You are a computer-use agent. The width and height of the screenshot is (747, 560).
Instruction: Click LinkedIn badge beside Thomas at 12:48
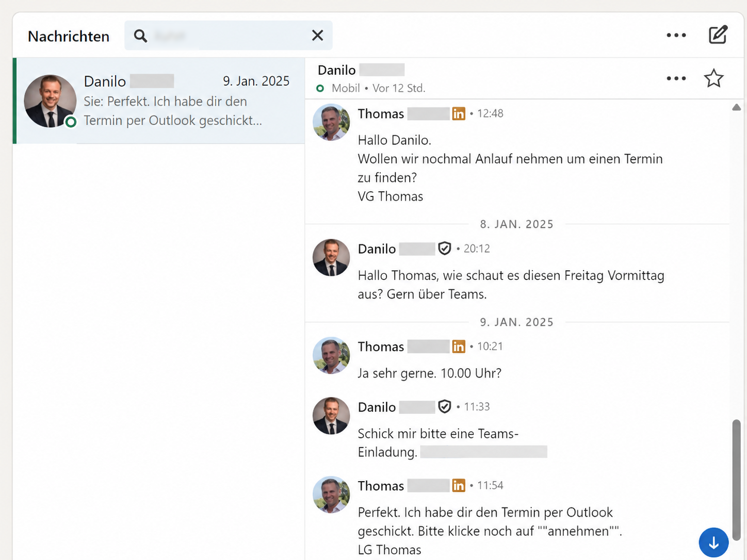[458, 113]
